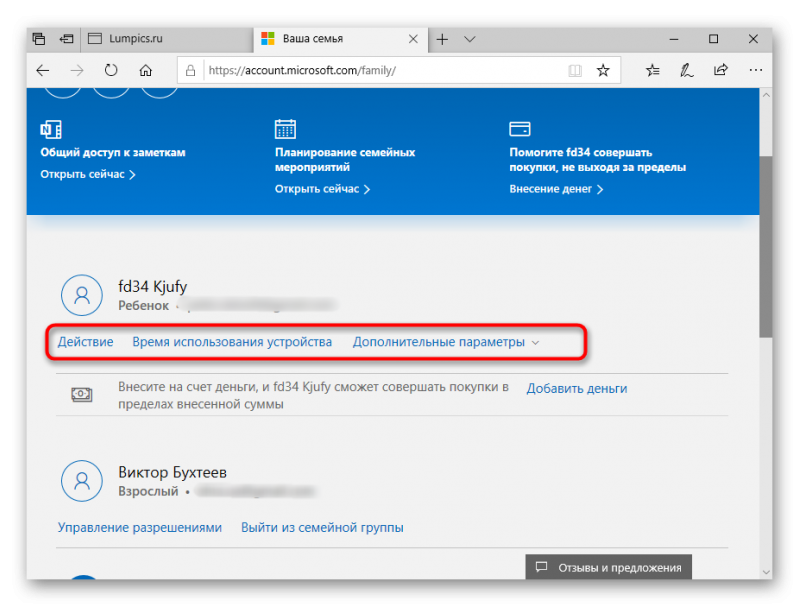Open the tab preview/set aside tabs icon
The image size is (800, 607).
pos(39,39)
